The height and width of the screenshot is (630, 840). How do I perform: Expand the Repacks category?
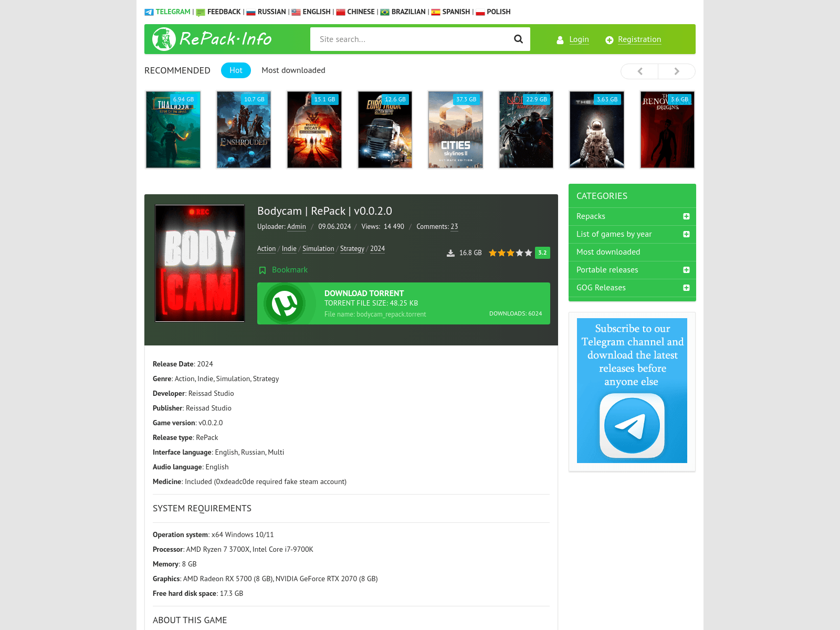686,216
